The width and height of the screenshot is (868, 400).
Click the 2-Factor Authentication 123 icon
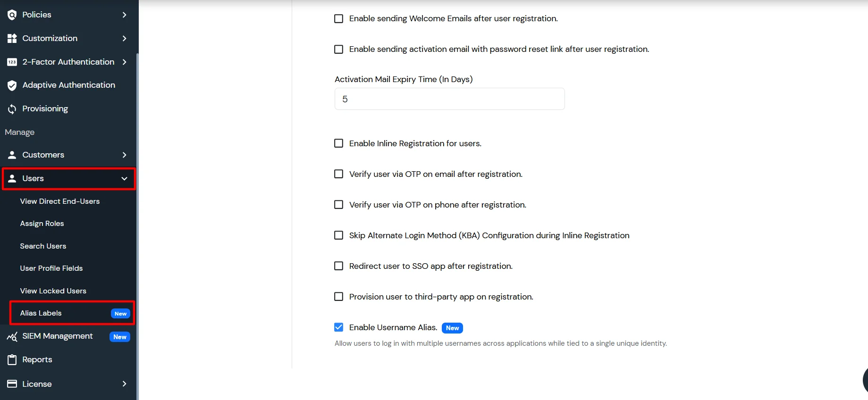[12, 62]
